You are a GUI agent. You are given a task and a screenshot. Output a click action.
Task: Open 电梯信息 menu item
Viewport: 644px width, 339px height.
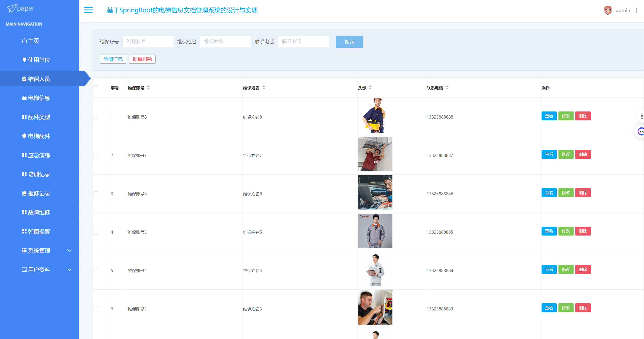tap(40, 98)
